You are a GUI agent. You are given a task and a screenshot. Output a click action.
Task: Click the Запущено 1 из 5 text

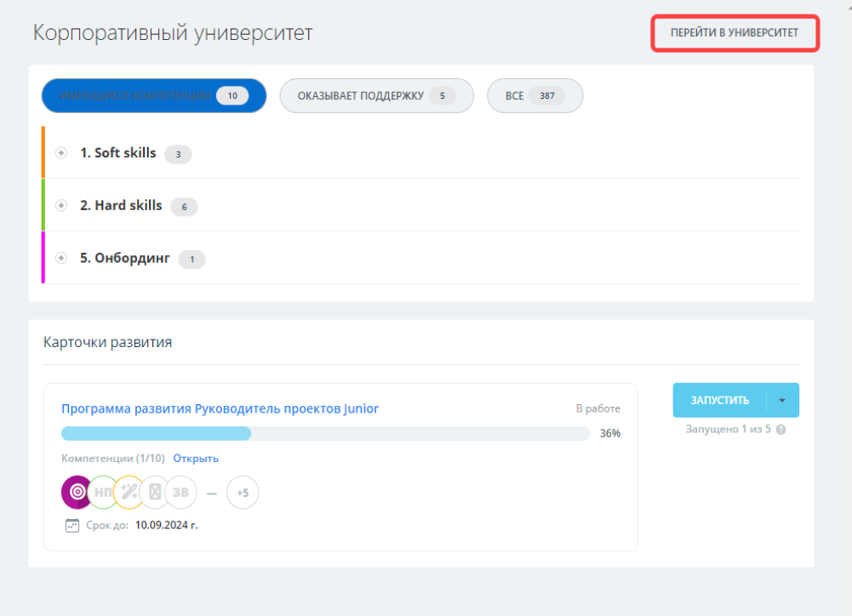pos(728,429)
